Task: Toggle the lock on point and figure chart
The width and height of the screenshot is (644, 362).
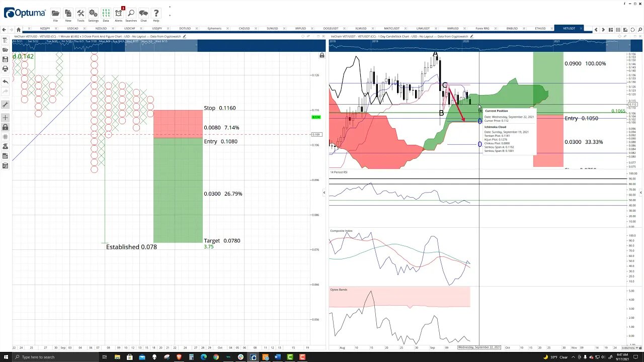Action: click(322, 55)
